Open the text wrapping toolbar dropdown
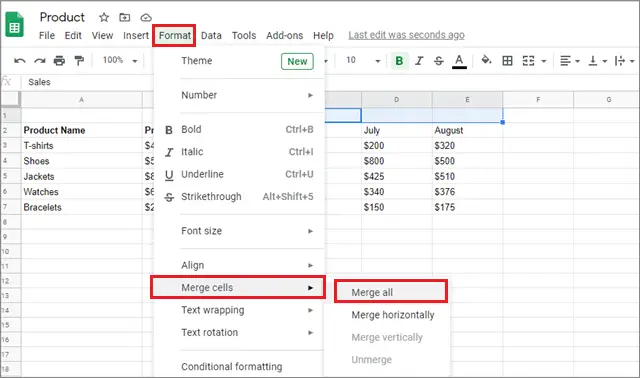This screenshot has height=378, width=640. click(x=624, y=61)
